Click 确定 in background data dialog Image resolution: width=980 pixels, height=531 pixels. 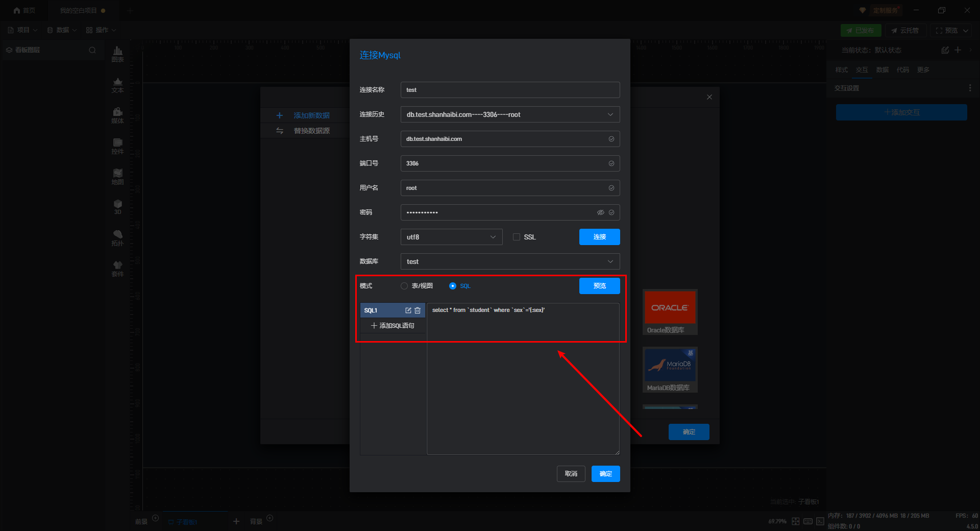pos(689,432)
